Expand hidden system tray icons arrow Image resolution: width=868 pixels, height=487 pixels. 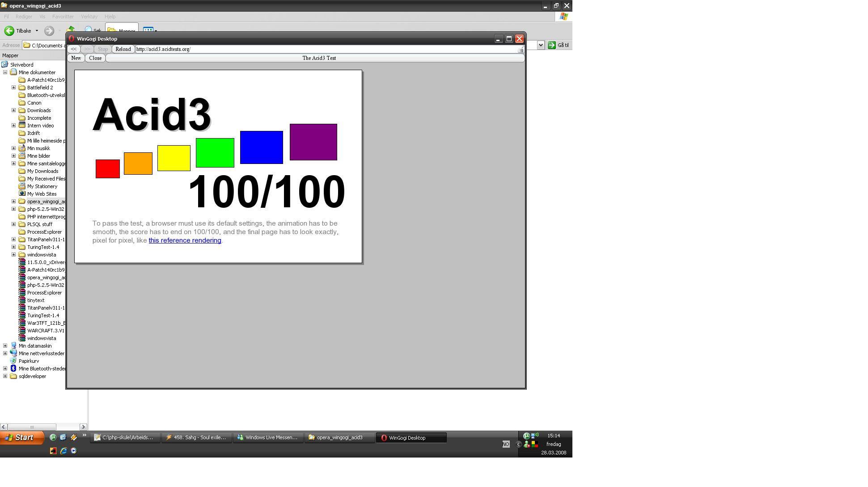[519, 444]
